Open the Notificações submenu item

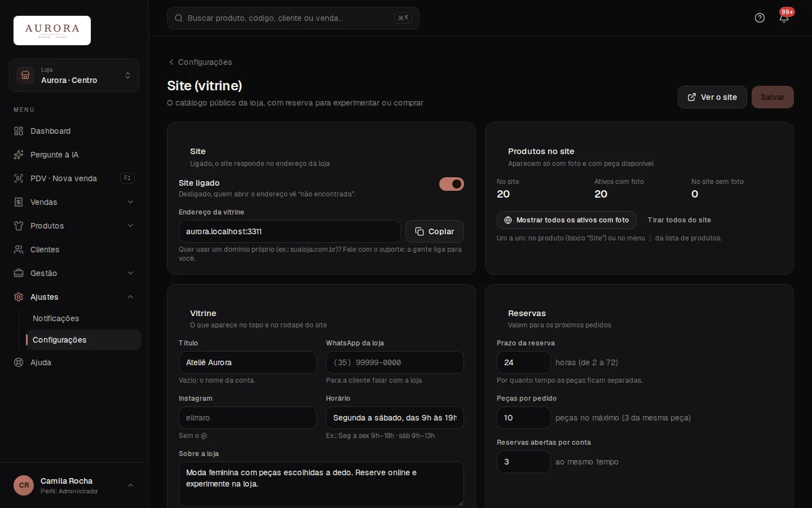pos(83,318)
